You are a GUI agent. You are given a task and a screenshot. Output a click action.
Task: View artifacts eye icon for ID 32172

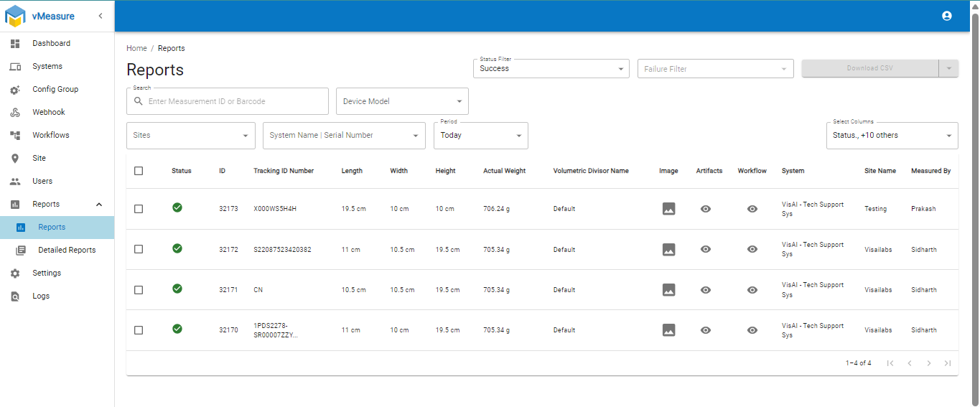click(x=706, y=250)
